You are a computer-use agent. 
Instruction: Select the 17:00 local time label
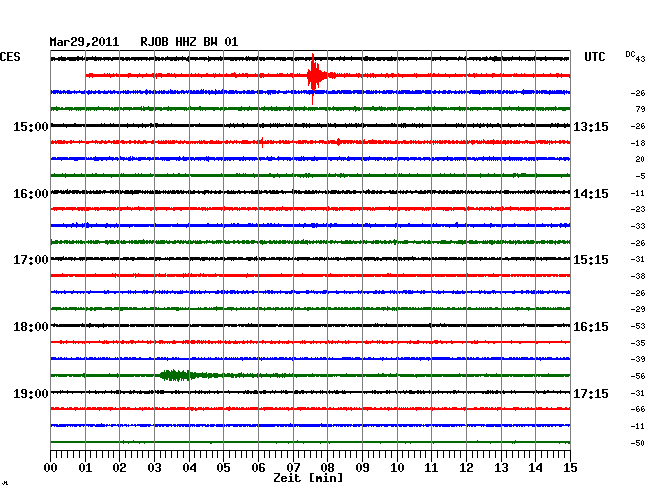pos(31,260)
